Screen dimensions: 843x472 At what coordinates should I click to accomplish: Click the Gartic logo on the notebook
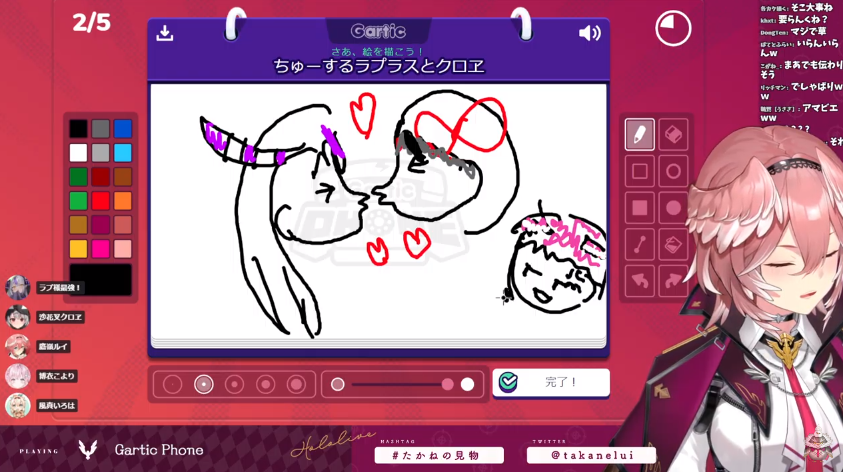[378, 31]
